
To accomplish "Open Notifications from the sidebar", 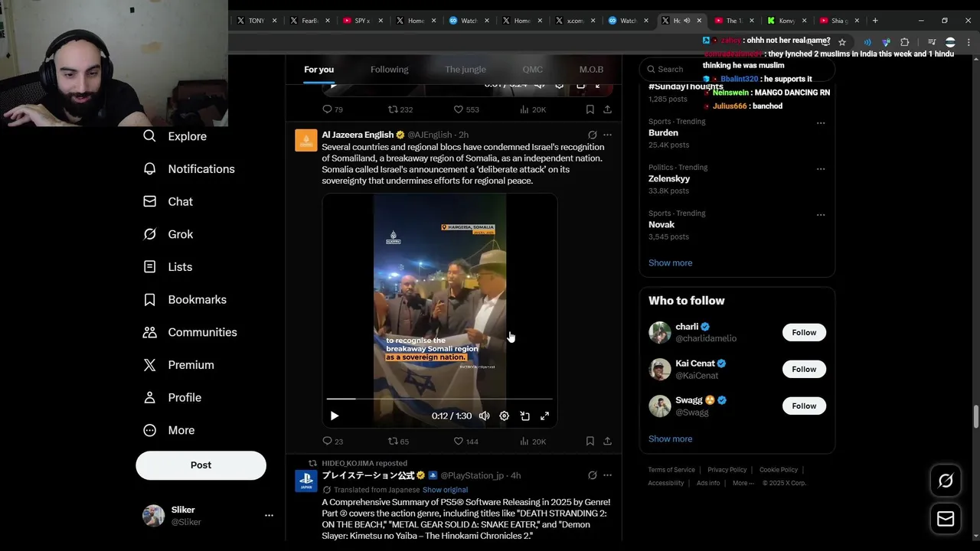I will [x=189, y=169].
